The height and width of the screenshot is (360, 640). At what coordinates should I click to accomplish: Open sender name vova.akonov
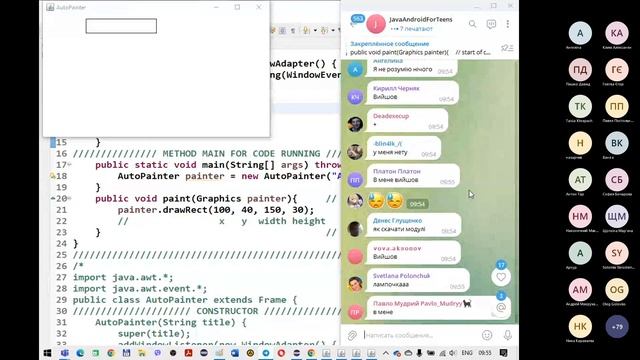coord(397,248)
